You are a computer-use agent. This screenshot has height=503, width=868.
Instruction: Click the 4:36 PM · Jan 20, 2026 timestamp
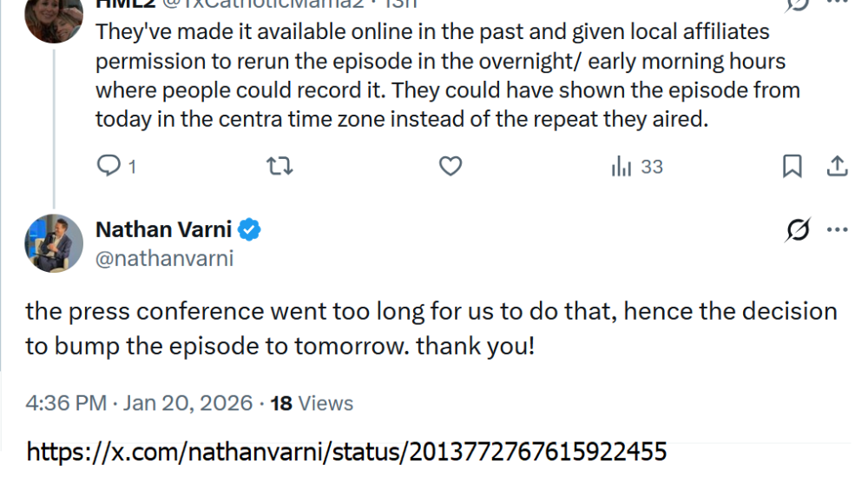tap(139, 403)
